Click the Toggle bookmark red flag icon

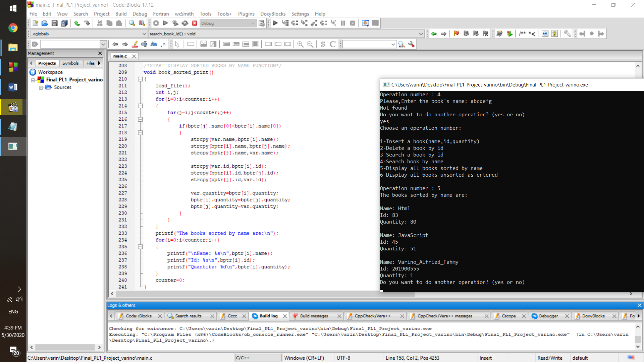point(456,34)
